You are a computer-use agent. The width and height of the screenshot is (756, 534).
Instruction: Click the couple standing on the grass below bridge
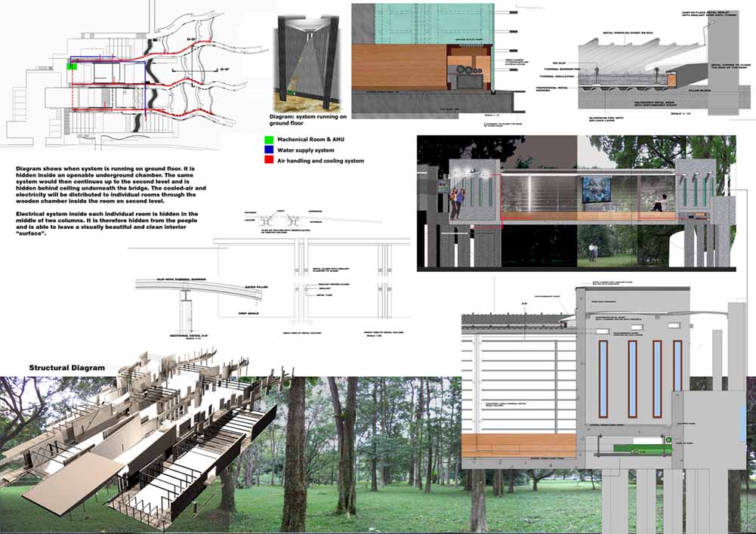(x=594, y=249)
